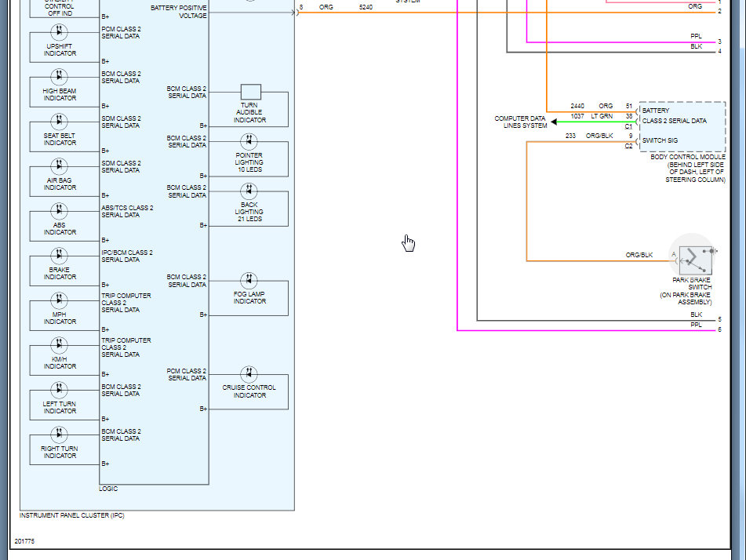
Task: Click the Fog Lamp Indicator LED symbol
Action: (249, 280)
